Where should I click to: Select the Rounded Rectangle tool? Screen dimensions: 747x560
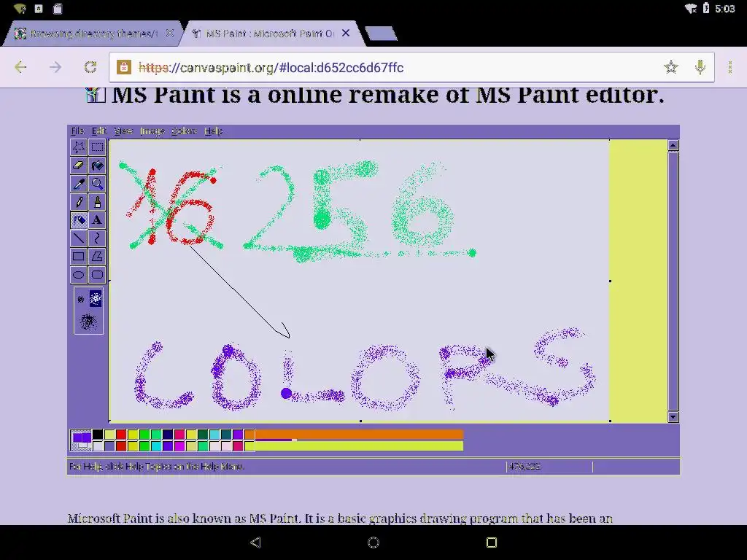97,275
